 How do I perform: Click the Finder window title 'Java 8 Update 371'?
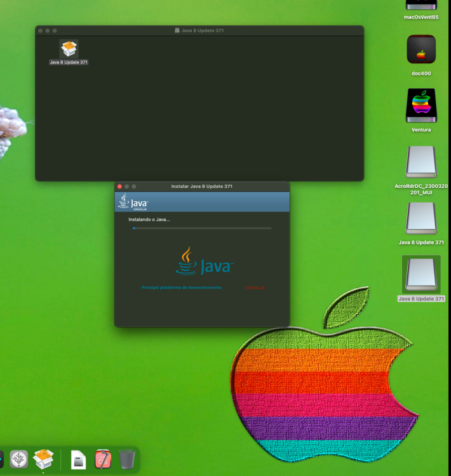[203, 30]
